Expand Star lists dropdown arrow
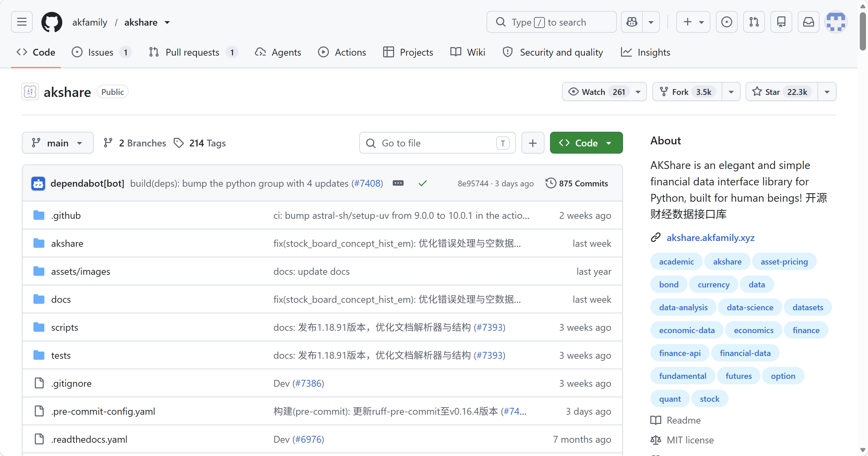 pos(827,92)
